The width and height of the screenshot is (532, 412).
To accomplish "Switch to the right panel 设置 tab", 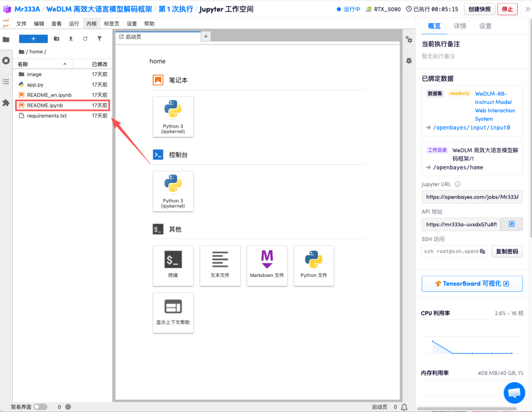I will [x=485, y=26].
